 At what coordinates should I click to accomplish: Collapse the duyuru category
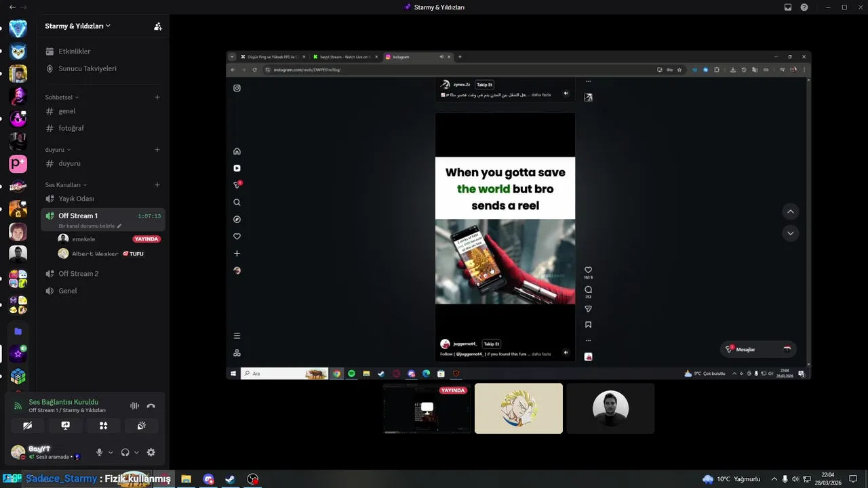click(58, 150)
